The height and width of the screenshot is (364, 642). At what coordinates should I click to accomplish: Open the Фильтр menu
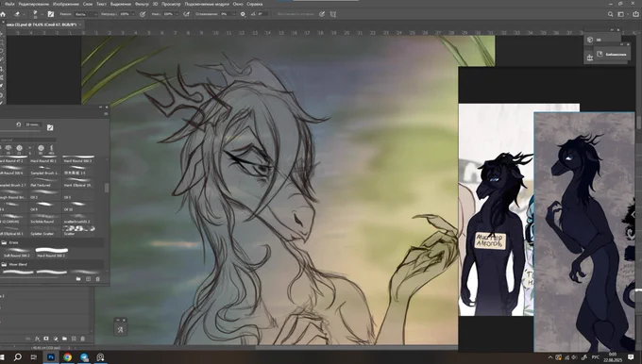pyautogui.click(x=142, y=4)
